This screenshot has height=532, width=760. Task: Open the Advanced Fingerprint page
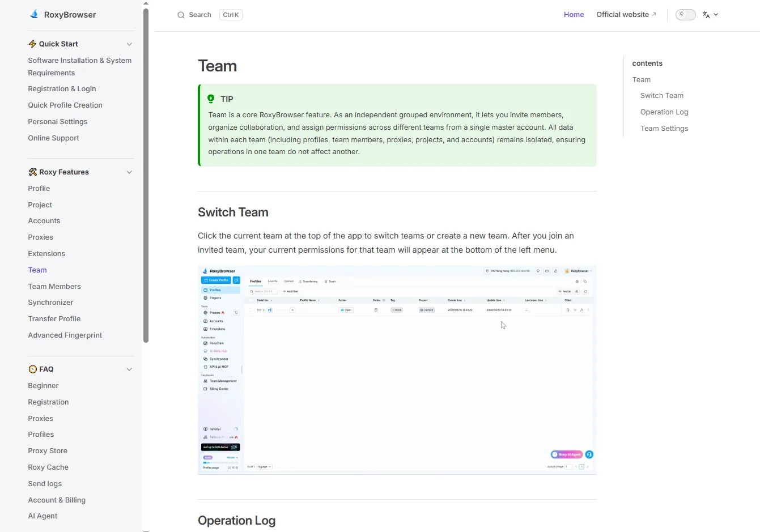tap(65, 335)
